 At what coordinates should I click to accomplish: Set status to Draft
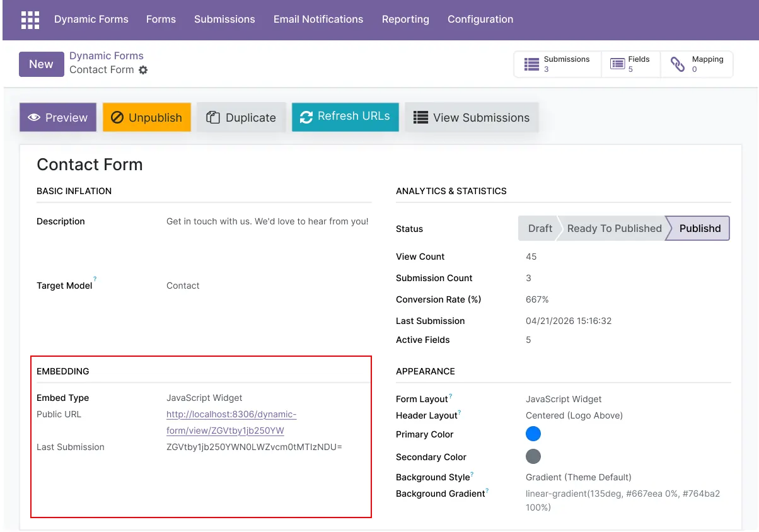pos(538,228)
